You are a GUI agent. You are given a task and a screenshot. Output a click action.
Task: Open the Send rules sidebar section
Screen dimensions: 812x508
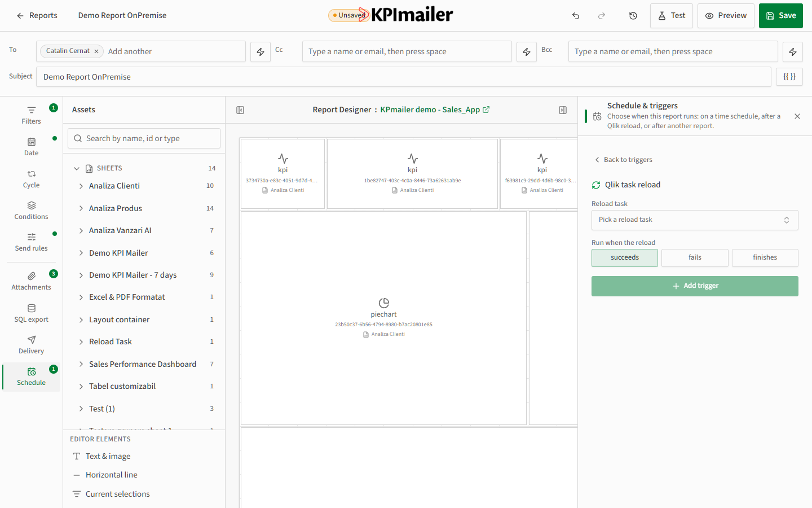[x=32, y=242]
